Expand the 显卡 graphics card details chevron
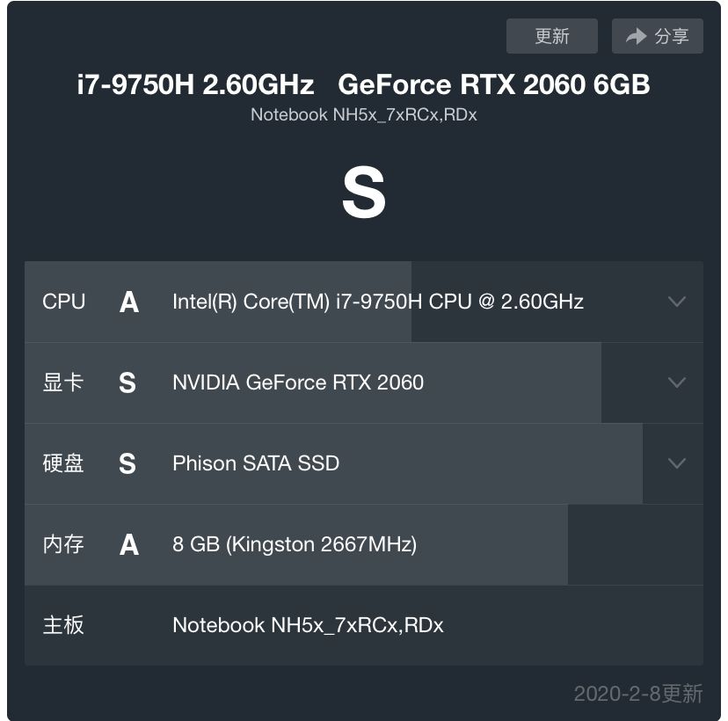Viewport: 728px width, 721px height. pyautogui.click(x=676, y=382)
